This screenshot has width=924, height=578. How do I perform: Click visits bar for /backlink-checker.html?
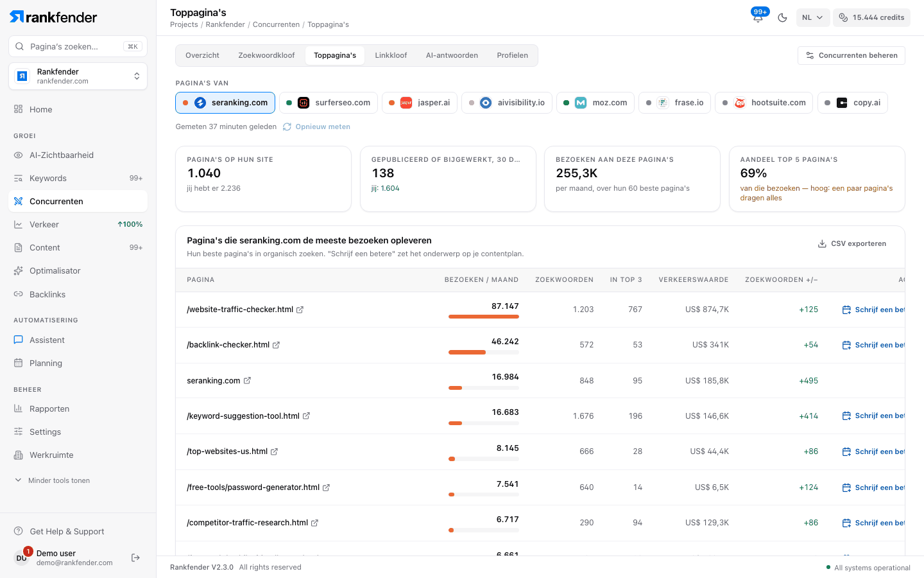point(484,352)
